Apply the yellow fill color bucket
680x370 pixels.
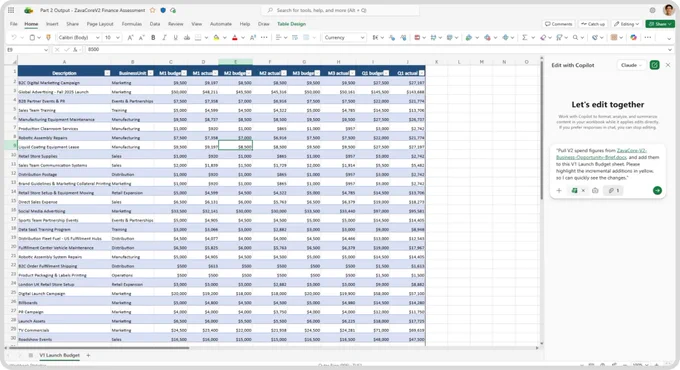click(216, 38)
